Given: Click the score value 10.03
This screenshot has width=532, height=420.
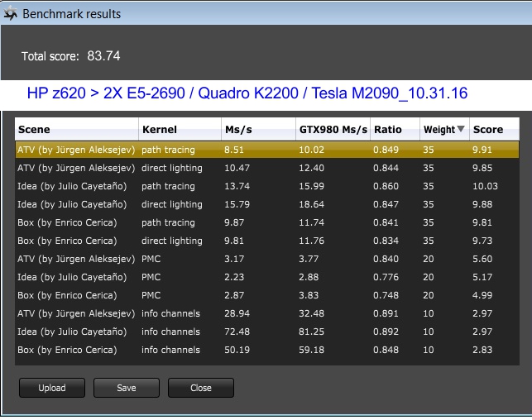Looking at the screenshot, I should pos(485,186).
